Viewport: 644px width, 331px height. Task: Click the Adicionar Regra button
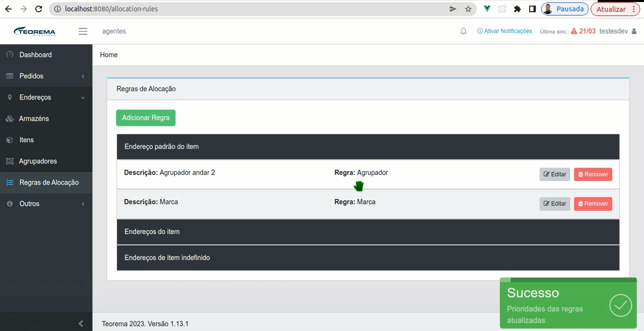146,118
